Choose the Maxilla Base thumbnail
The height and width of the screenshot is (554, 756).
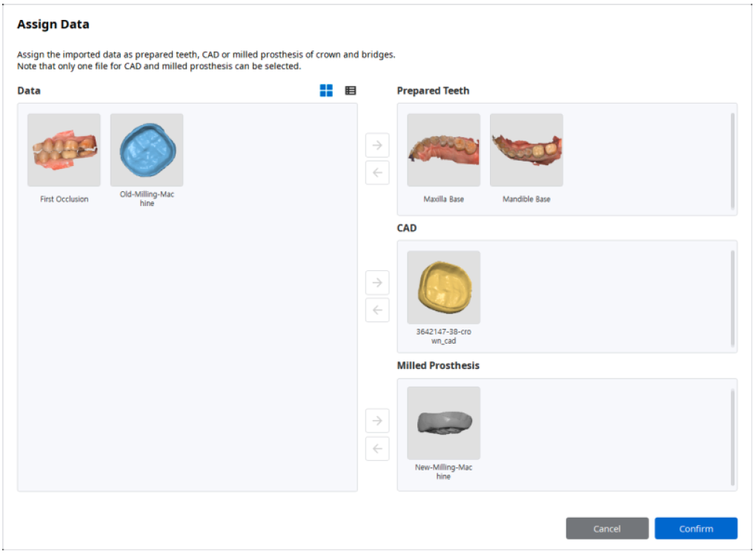click(443, 150)
